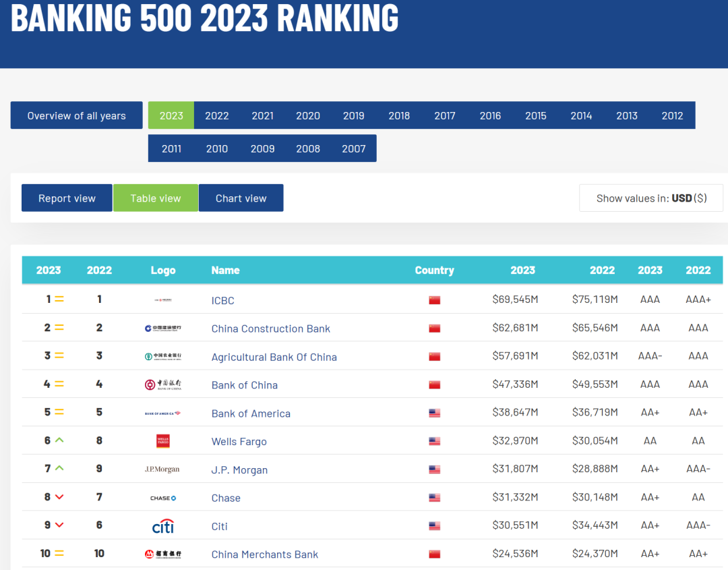Switch to the 2018 year tab

click(399, 115)
